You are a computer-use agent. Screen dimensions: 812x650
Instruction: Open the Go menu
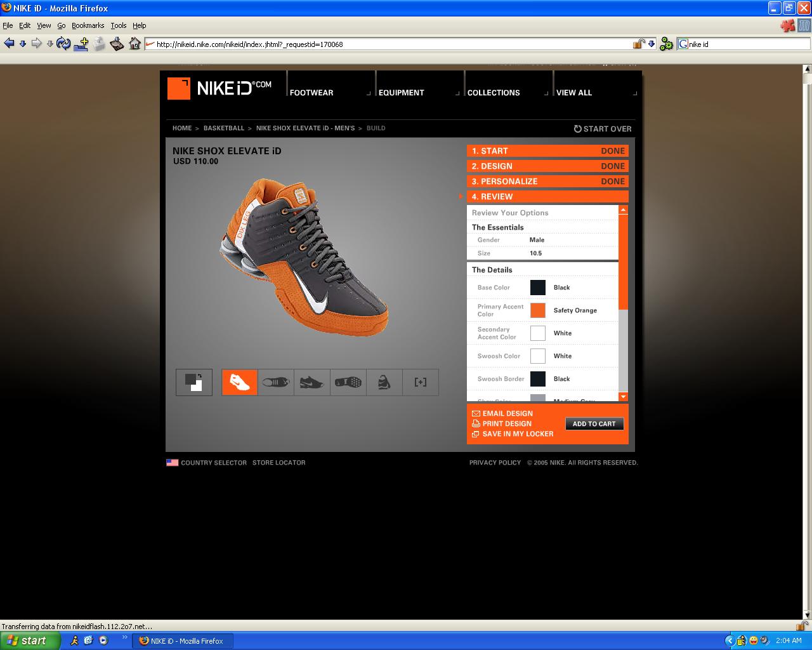click(62, 25)
